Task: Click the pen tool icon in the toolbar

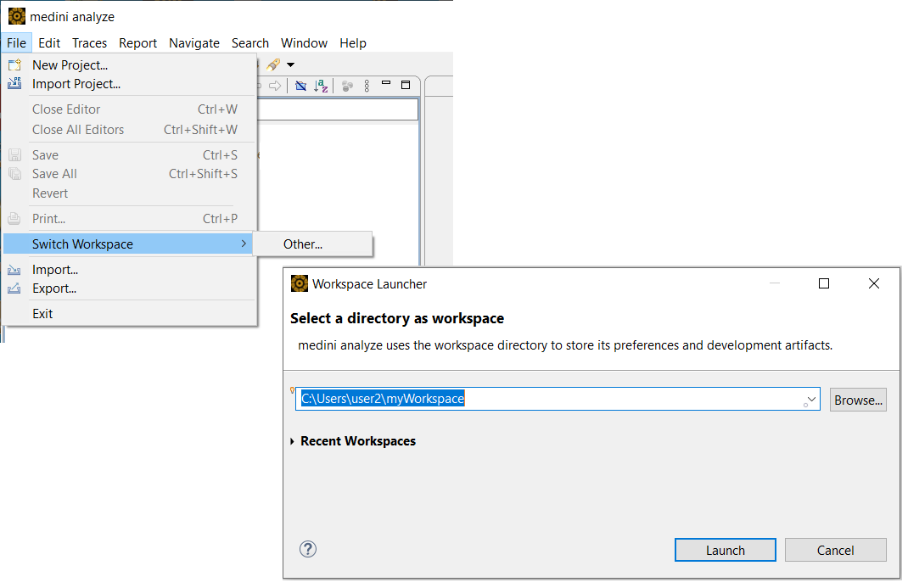Action: (273, 64)
